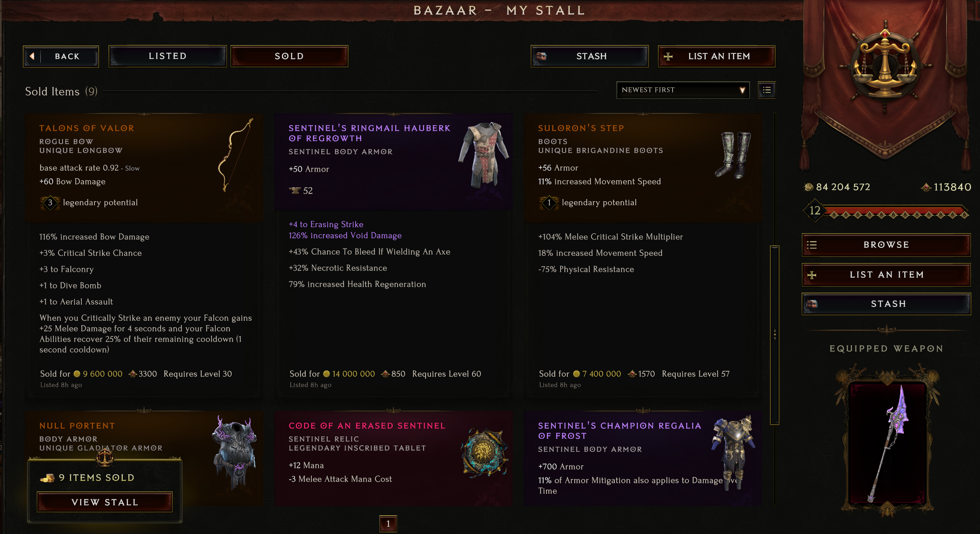Click the Suloron's Step boots icon
980x534 pixels.
click(733, 155)
